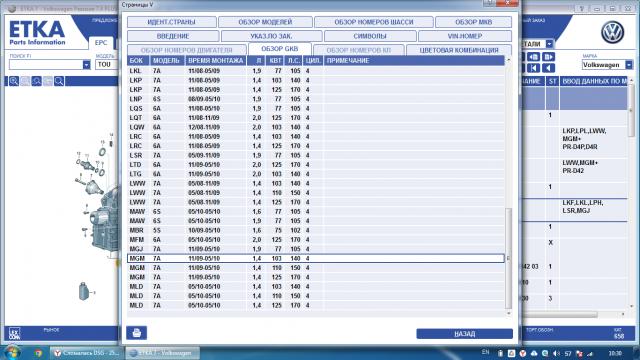Click the НАЗАД back button

(x=464, y=334)
